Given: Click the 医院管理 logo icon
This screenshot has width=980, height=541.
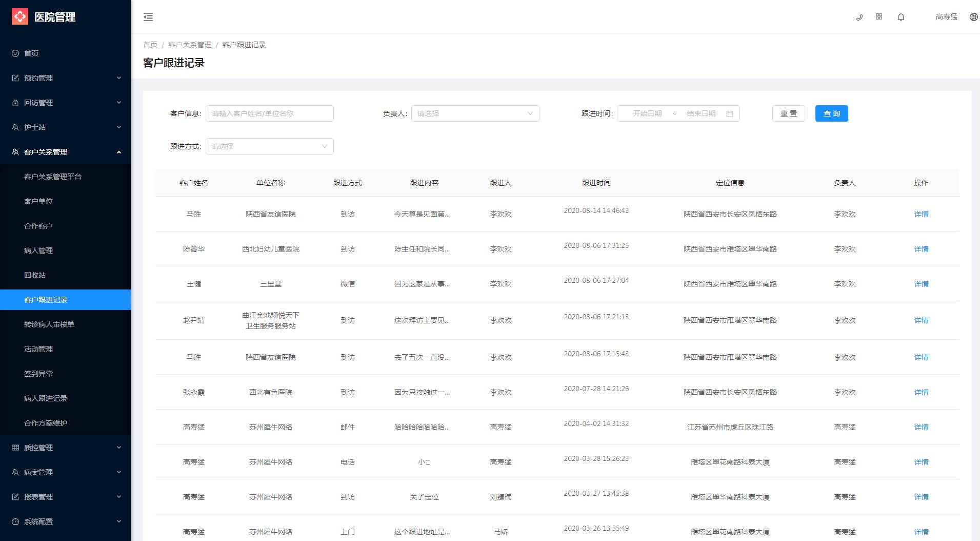Looking at the screenshot, I should [x=20, y=16].
